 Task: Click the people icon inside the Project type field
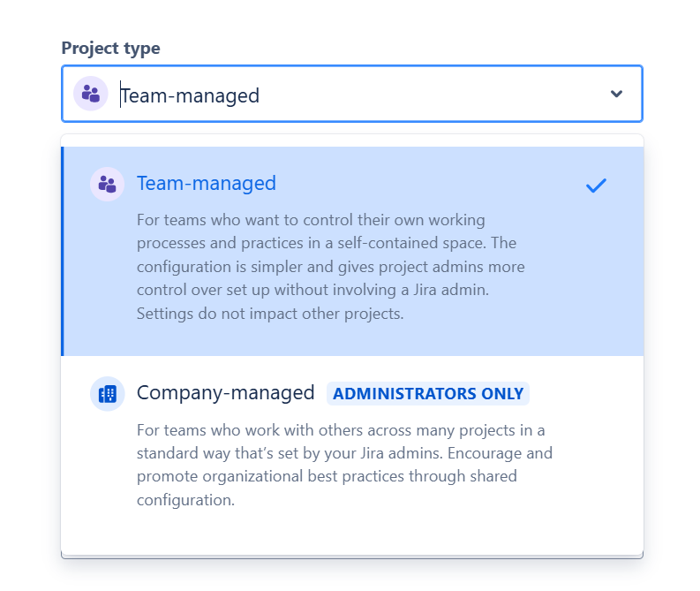click(90, 94)
